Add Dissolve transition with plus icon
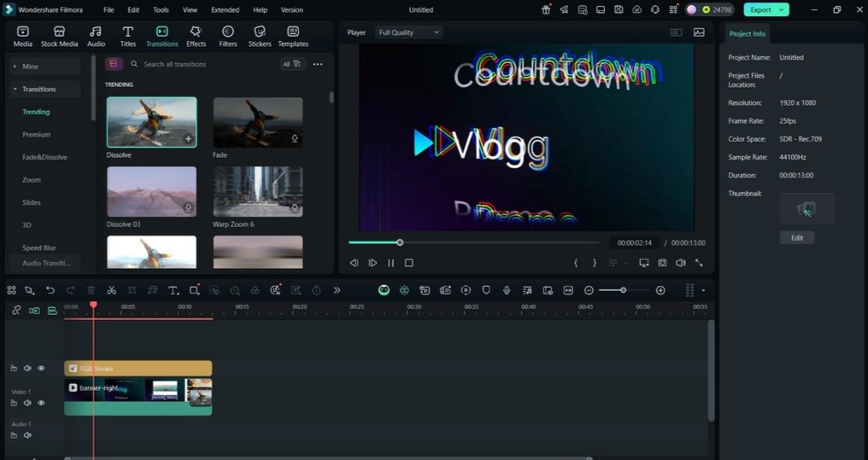This screenshot has height=460, width=868. click(x=188, y=139)
